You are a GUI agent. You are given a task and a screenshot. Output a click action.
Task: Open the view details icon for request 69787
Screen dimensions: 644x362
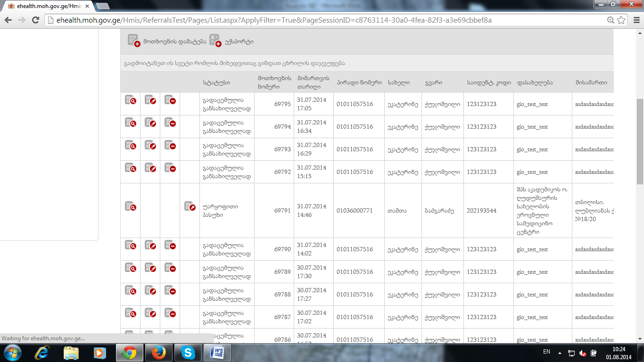pos(130,313)
